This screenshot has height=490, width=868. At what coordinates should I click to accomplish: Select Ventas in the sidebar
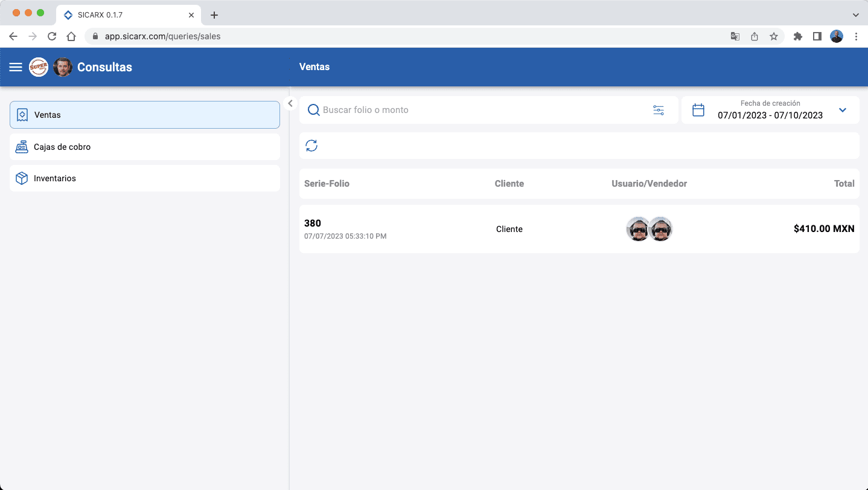point(145,115)
